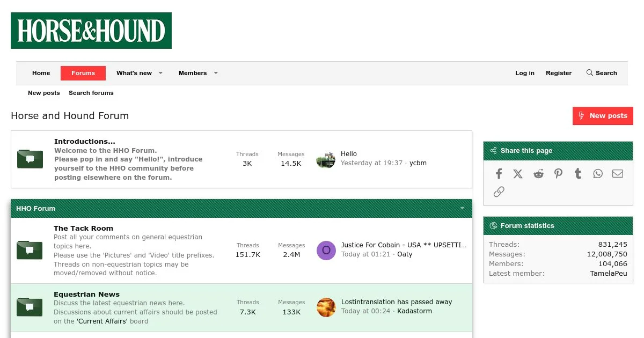Viewport: 644px width, 338px height.
Task: Click the Reddit share icon
Action: pos(538,174)
